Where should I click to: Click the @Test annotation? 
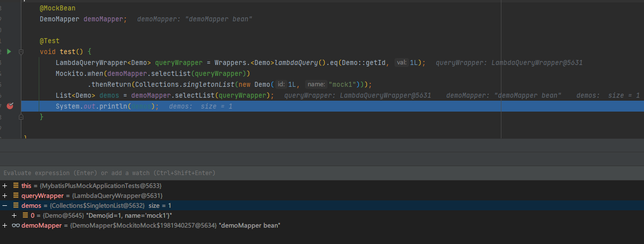tap(50, 41)
